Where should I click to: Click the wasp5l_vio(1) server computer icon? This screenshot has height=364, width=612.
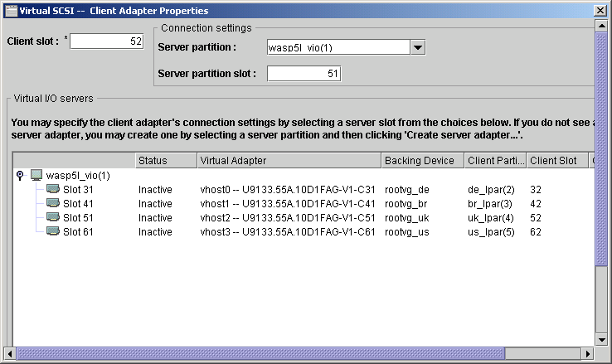click(x=36, y=175)
